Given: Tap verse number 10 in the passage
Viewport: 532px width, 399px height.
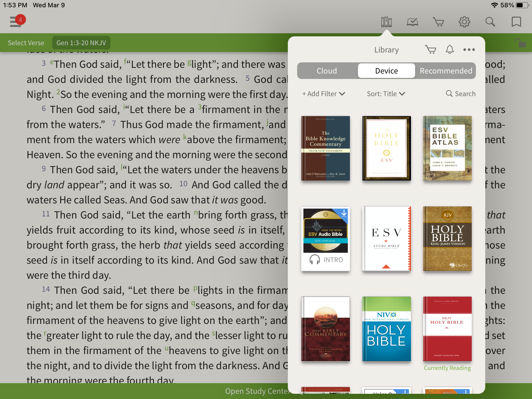Looking at the screenshot, I should click(183, 184).
